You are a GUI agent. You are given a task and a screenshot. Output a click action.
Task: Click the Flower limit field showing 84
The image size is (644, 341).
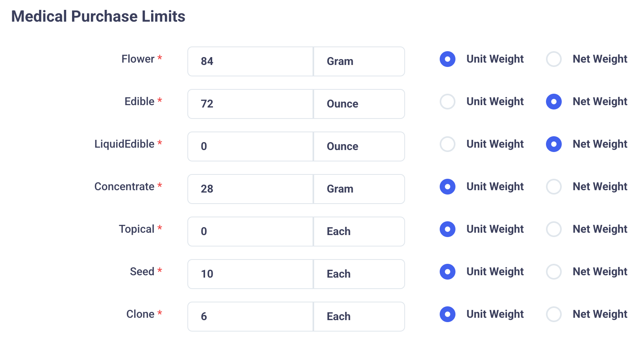[250, 61]
